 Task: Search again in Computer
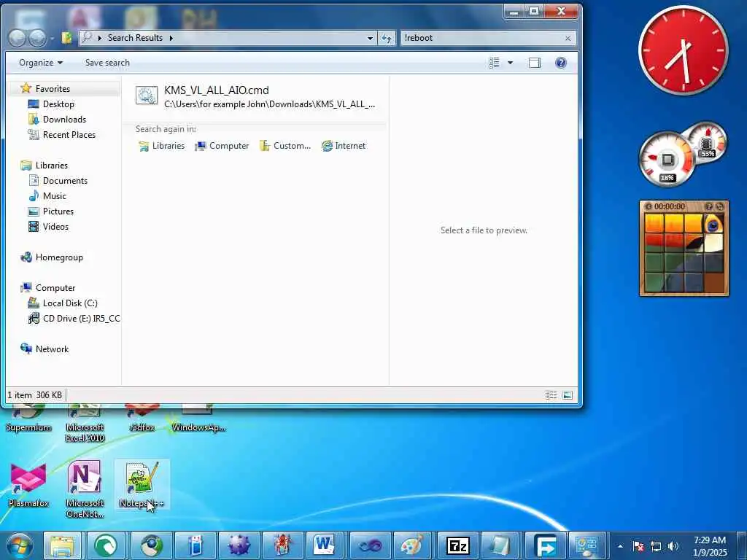coord(222,146)
